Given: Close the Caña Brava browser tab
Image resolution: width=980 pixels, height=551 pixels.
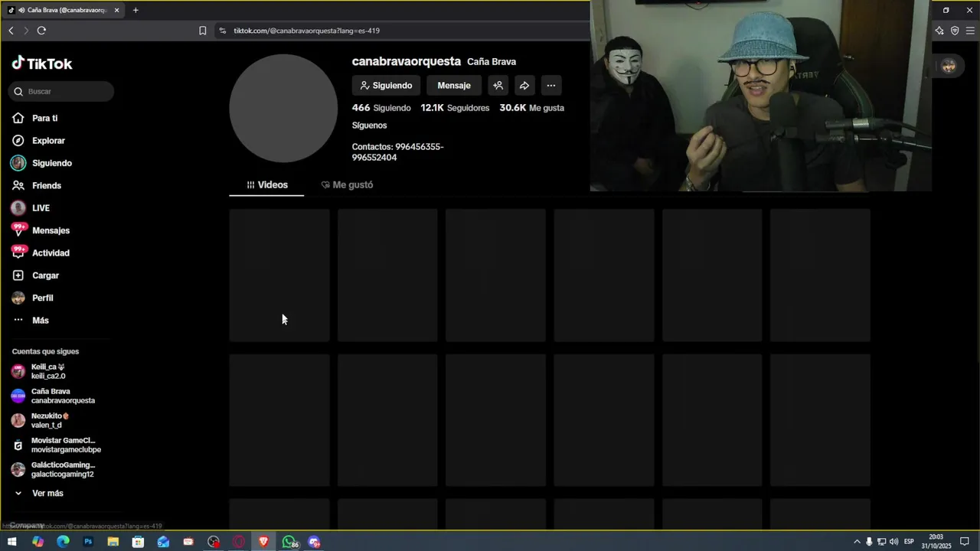Looking at the screenshot, I should [x=116, y=10].
